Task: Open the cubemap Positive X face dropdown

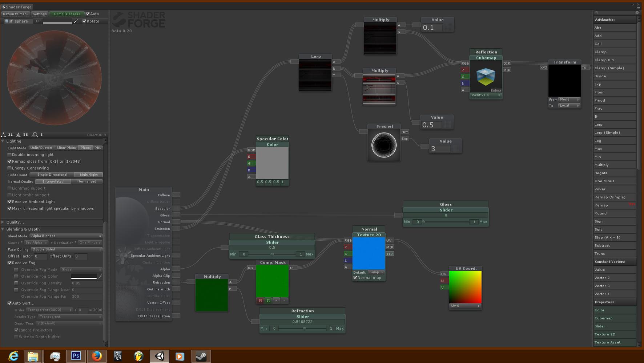Action: 486,95
